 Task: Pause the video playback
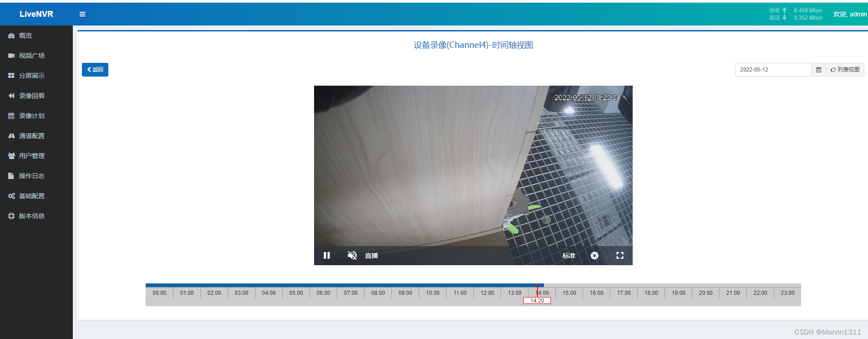coord(327,256)
